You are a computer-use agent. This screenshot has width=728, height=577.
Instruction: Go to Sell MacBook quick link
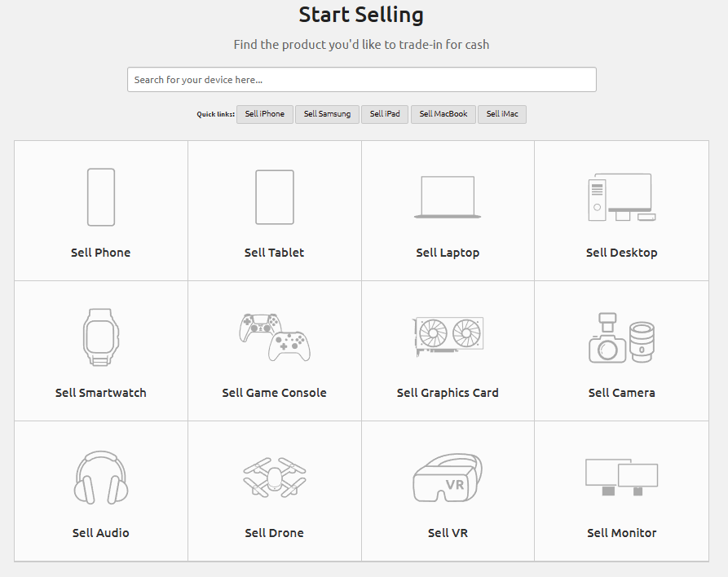tap(443, 114)
